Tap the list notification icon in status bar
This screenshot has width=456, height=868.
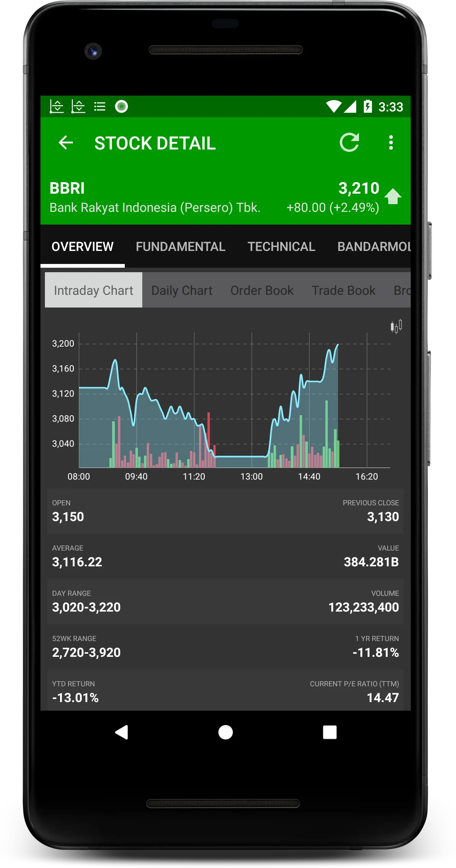click(100, 107)
